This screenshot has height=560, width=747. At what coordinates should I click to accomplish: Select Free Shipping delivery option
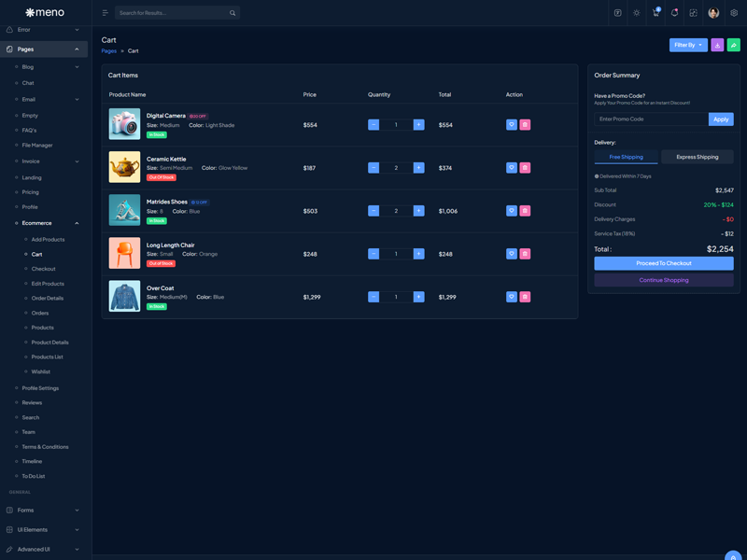tap(626, 157)
